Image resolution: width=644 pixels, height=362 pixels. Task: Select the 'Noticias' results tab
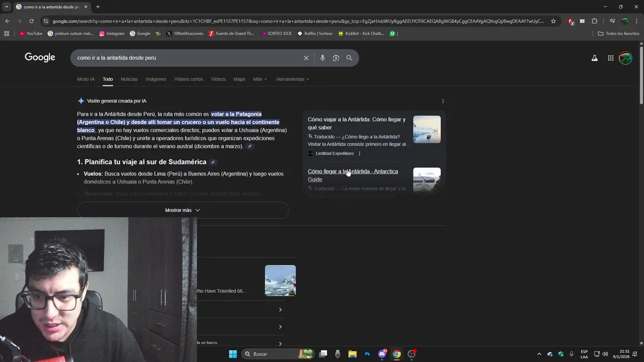pyautogui.click(x=129, y=79)
